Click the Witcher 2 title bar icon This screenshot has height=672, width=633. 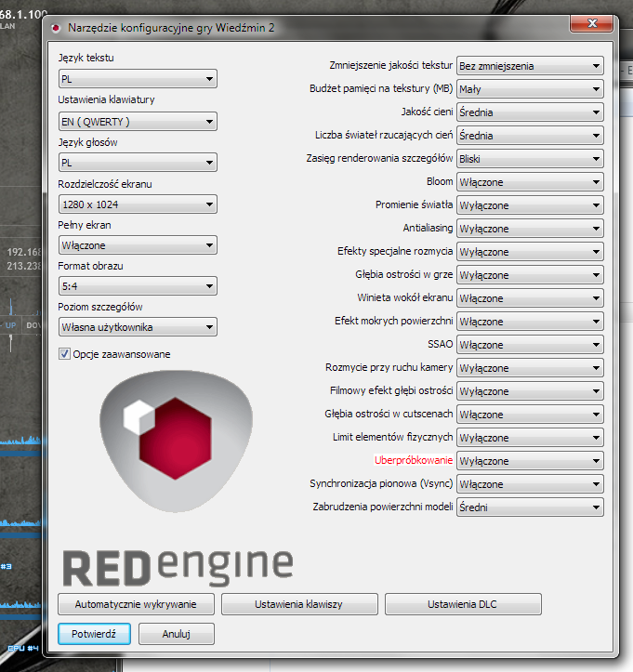tap(55, 28)
